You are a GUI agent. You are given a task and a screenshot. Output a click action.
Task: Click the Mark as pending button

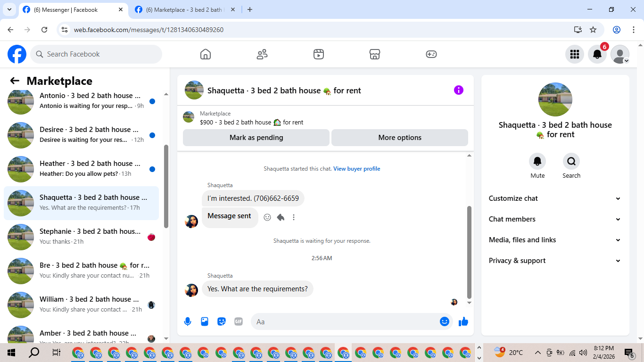coord(256,138)
